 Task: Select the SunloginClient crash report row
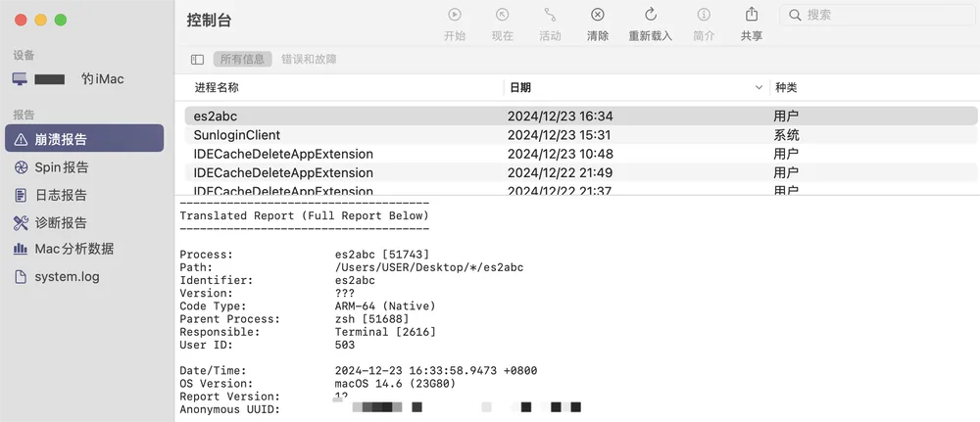(x=581, y=135)
